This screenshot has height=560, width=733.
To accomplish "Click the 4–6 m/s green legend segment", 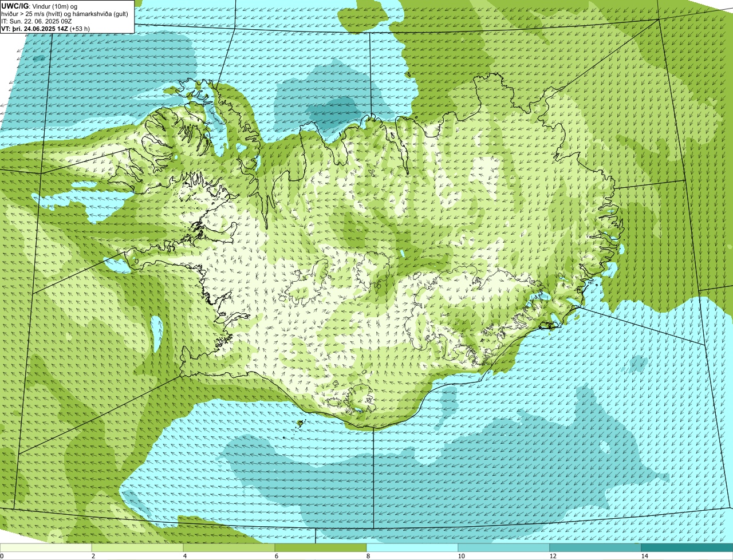I will pyautogui.click(x=229, y=548).
